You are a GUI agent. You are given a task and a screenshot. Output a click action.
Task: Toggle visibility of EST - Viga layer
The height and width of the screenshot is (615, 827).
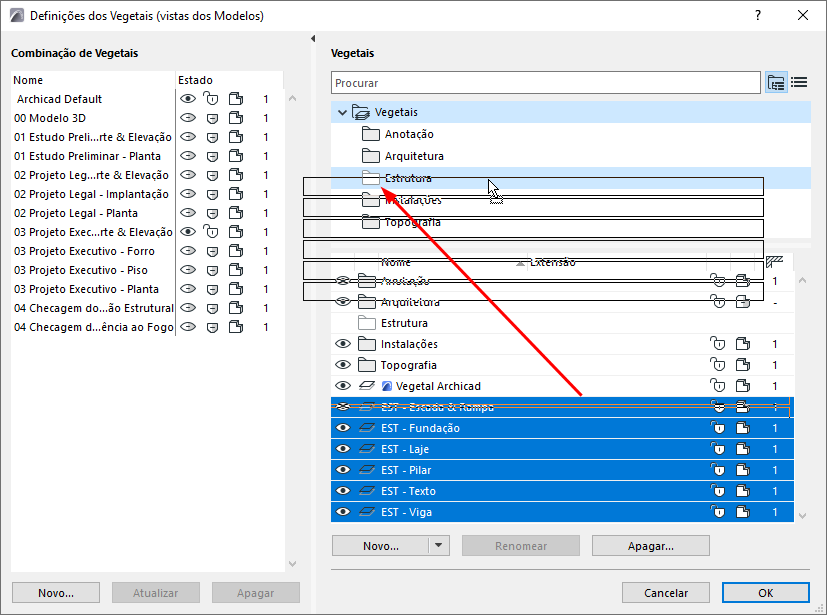pyautogui.click(x=343, y=512)
